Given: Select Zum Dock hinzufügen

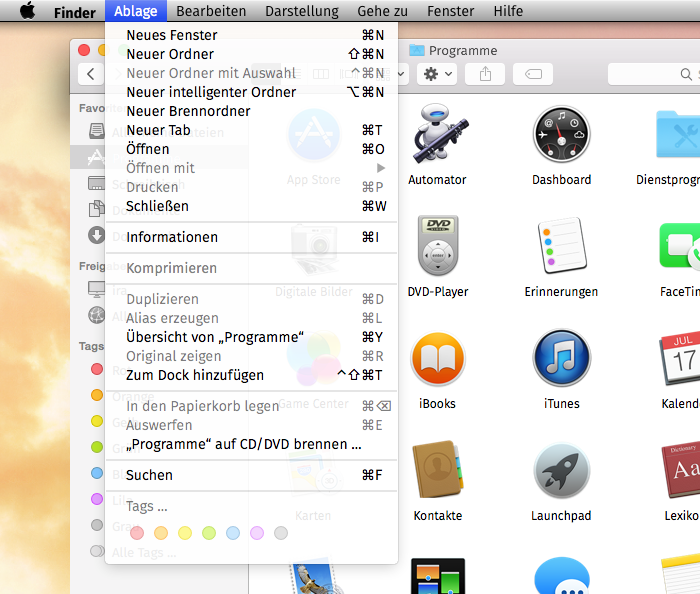Looking at the screenshot, I should [x=251, y=375].
